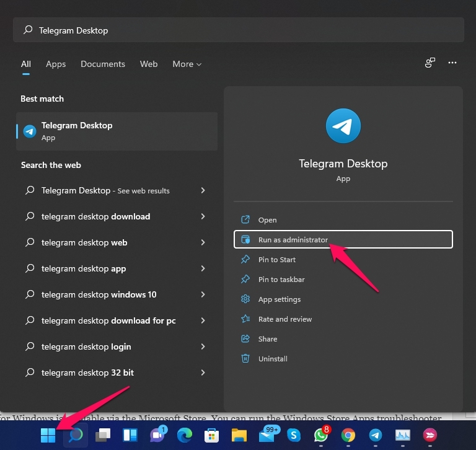Open the three-dot options menu
This screenshot has height=450, width=476.
pyautogui.click(x=452, y=63)
